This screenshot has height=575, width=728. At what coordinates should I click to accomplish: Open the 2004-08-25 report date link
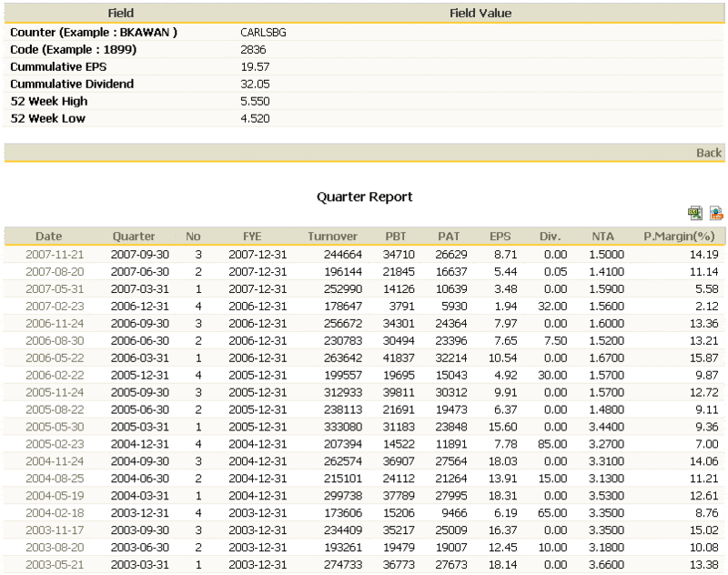(55, 479)
